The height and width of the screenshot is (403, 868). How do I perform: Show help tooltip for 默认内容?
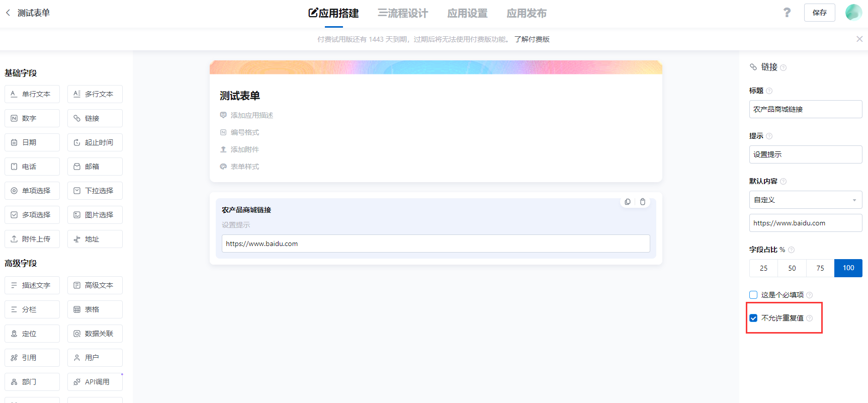[x=783, y=182]
